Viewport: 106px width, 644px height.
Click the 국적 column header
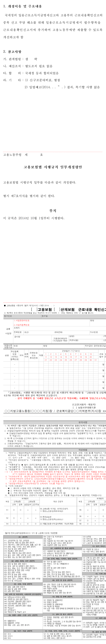pos(21,355)
